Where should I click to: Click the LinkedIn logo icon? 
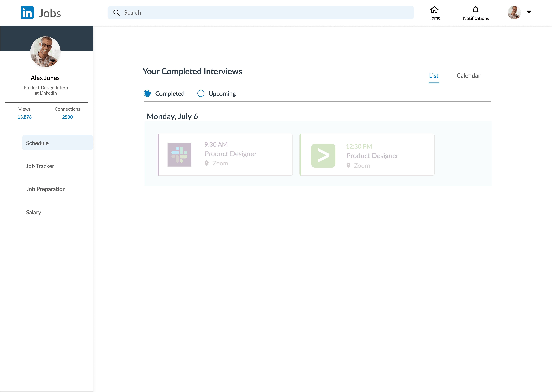point(27,13)
